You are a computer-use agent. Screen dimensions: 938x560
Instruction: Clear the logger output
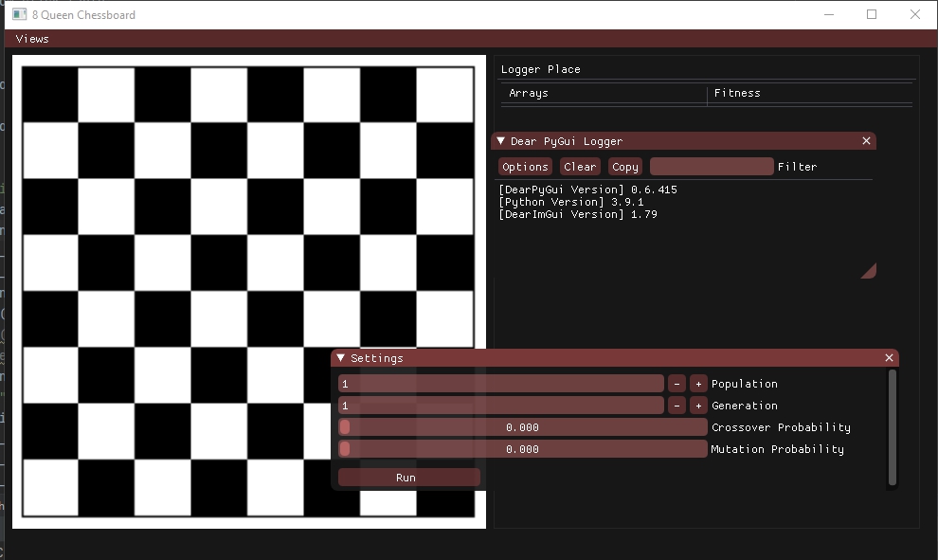pos(580,167)
